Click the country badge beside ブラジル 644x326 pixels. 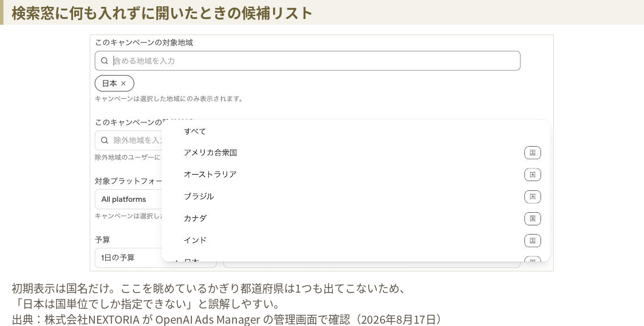coord(532,197)
